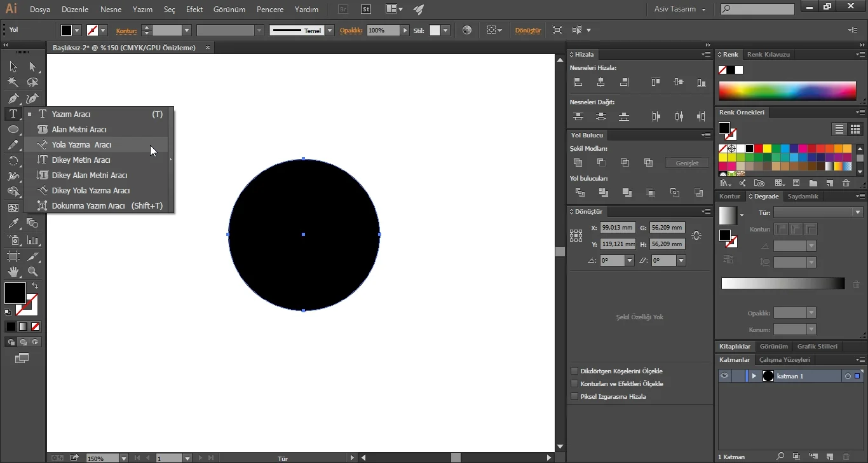
Task: Open the Asiv Tasarım workspace dropdown
Action: point(680,10)
